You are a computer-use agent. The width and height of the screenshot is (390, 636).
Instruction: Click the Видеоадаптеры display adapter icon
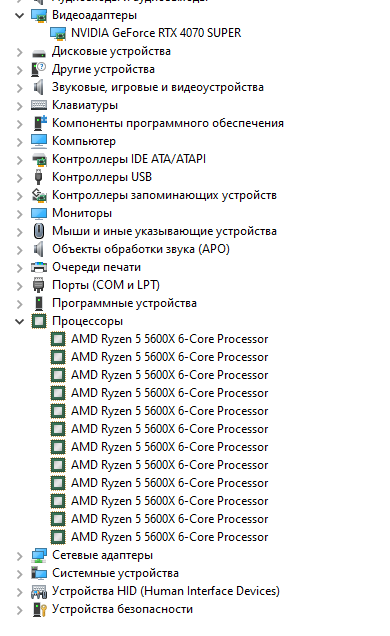point(39,15)
